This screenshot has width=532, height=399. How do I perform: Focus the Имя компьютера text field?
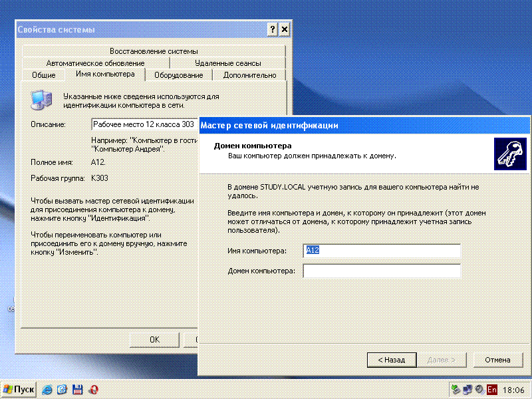382,251
